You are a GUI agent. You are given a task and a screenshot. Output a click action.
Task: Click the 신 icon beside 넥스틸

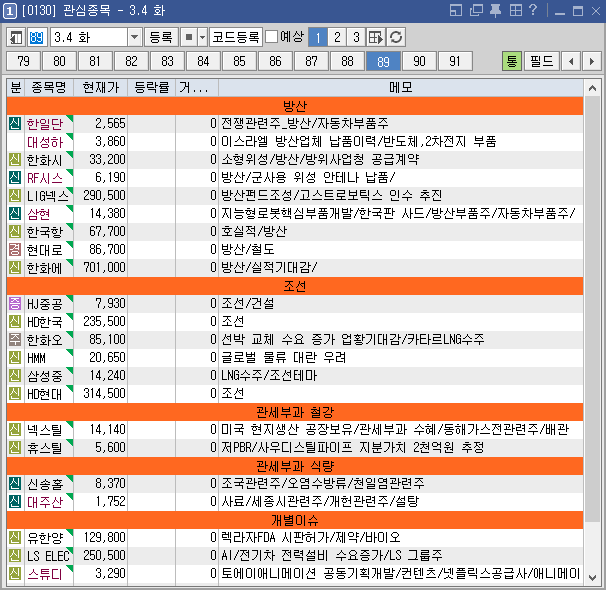pos(15,430)
